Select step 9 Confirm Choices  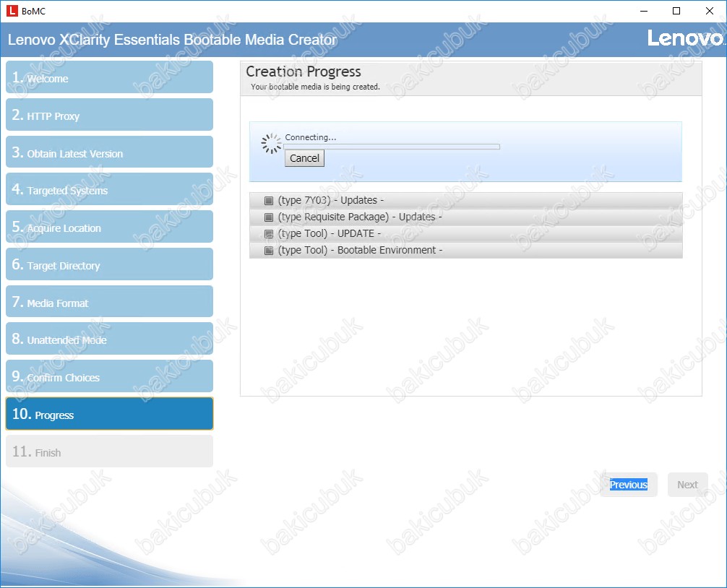[109, 376]
